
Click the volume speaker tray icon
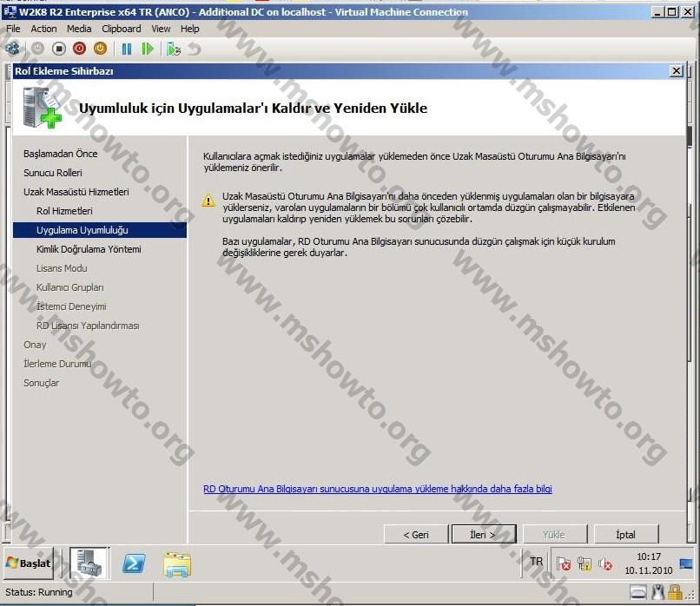click(605, 564)
